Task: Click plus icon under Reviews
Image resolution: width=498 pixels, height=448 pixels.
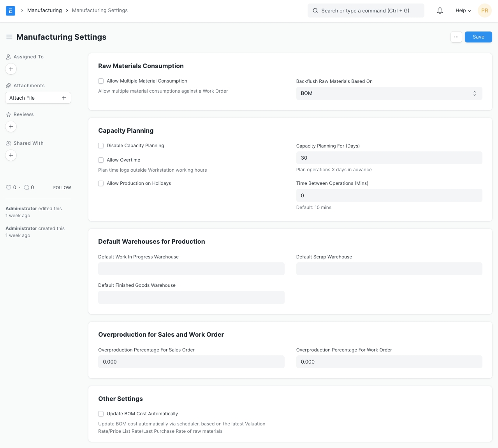Action: [11, 126]
